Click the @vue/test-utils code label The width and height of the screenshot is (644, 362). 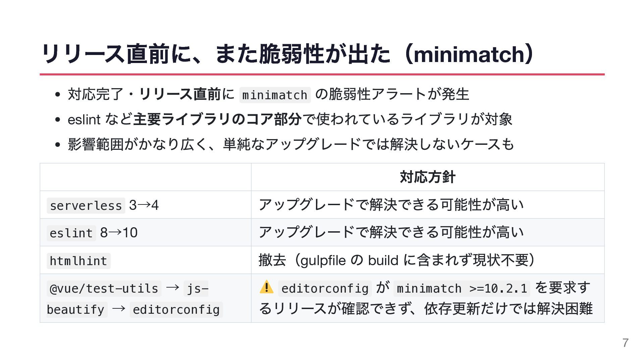coord(104,288)
